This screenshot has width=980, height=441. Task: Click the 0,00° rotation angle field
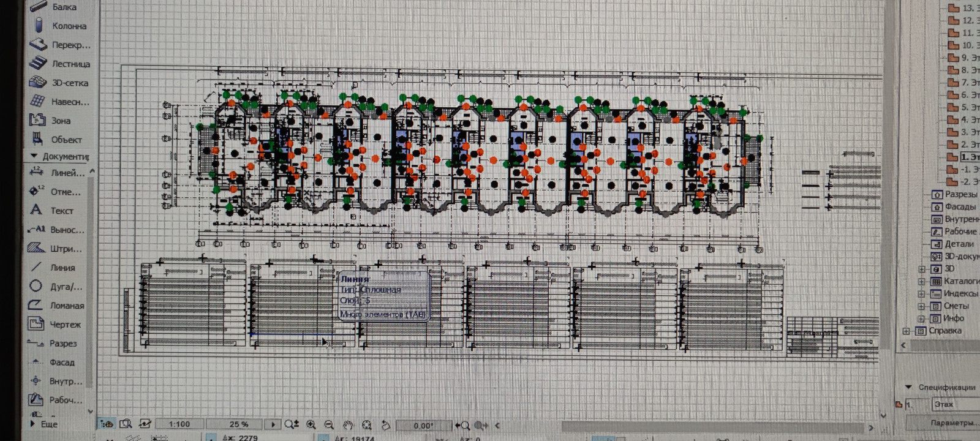[x=423, y=425]
